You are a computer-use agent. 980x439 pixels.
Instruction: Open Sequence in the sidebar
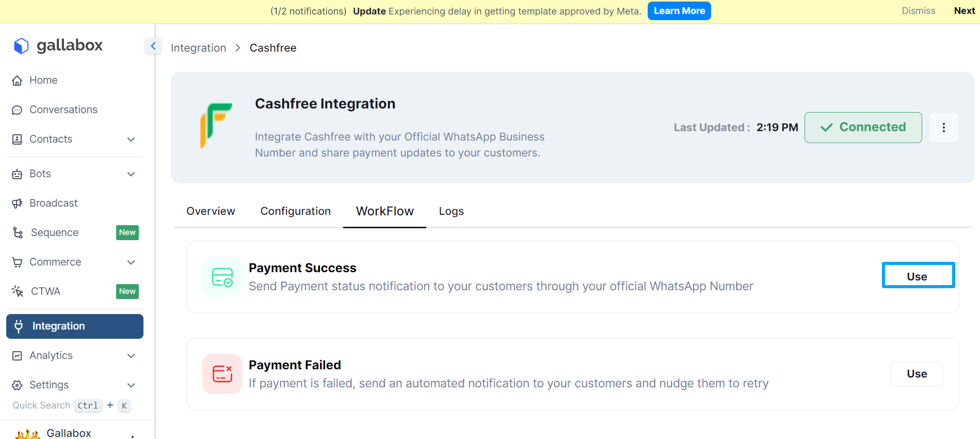[54, 233]
